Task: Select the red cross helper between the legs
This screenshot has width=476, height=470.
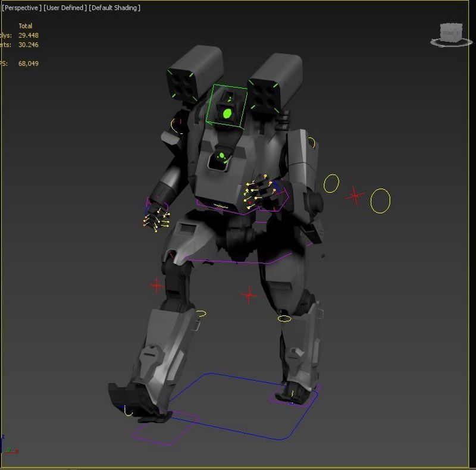Action: click(x=249, y=294)
